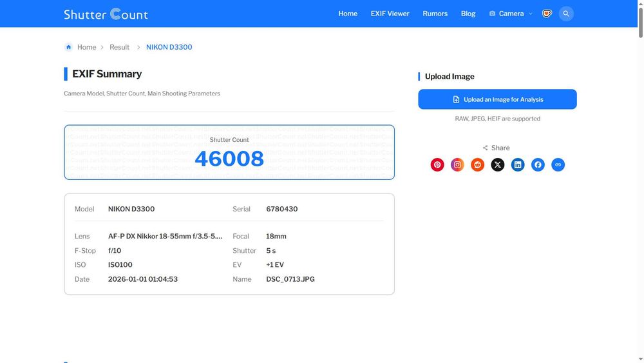This screenshot has width=644, height=363.
Task: Open the Blog page
Action: coord(468,14)
